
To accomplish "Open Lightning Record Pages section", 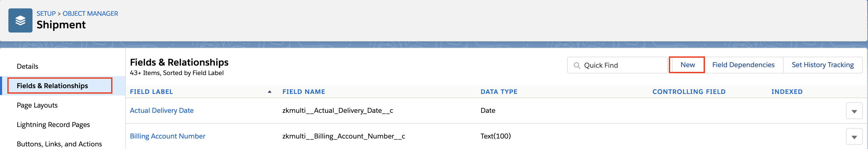I will (53, 125).
